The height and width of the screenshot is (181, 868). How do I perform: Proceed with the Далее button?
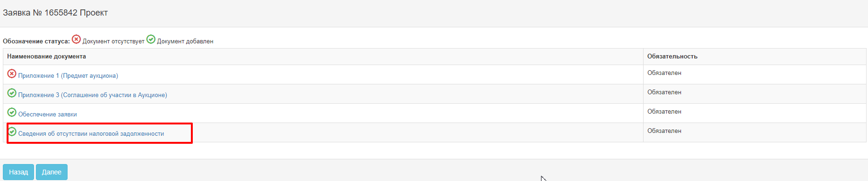52,172
